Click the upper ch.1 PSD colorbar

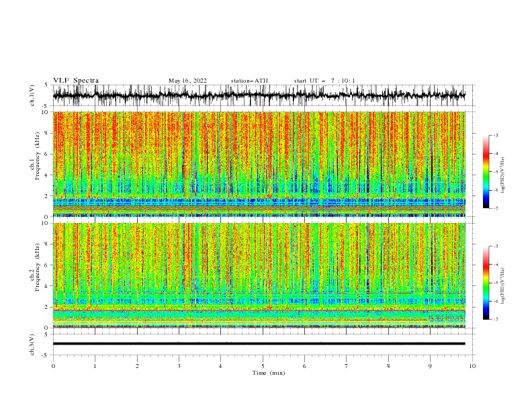click(x=486, y=172)
